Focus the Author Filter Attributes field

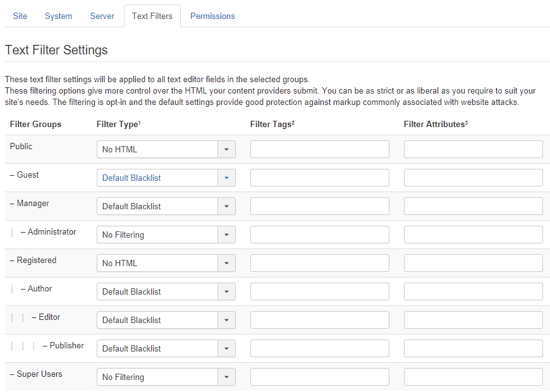click(x=473, y=291)
